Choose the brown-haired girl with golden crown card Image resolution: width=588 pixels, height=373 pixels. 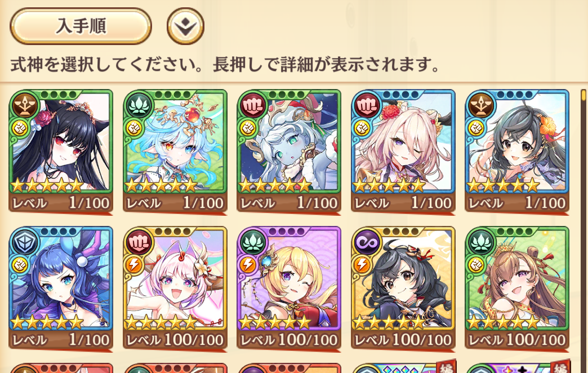point(517,288)
